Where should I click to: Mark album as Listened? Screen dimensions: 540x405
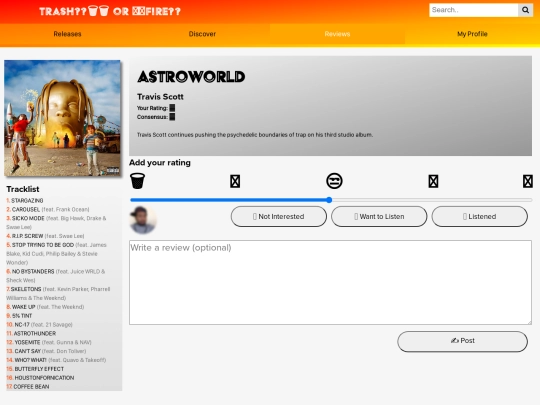480,216
